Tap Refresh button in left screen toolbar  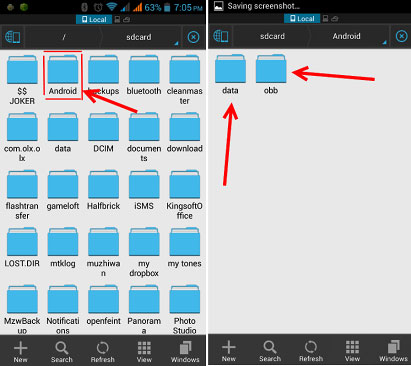(103, 352)
